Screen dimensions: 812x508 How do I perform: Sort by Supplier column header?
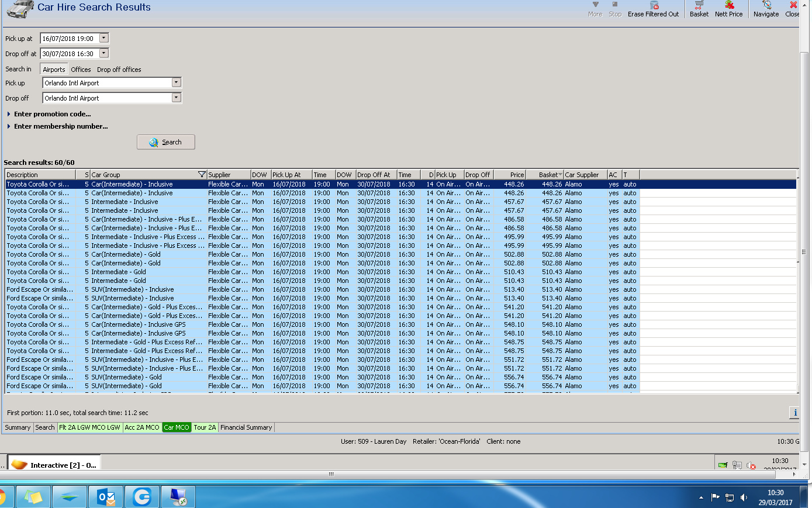point(229,175)
